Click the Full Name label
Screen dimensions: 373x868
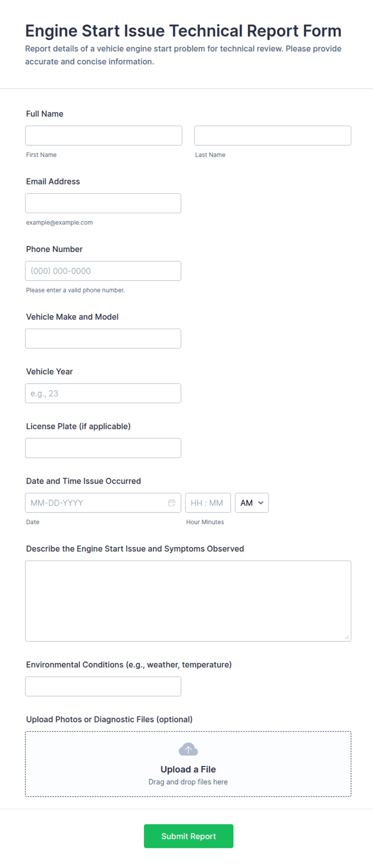[45, 114]
